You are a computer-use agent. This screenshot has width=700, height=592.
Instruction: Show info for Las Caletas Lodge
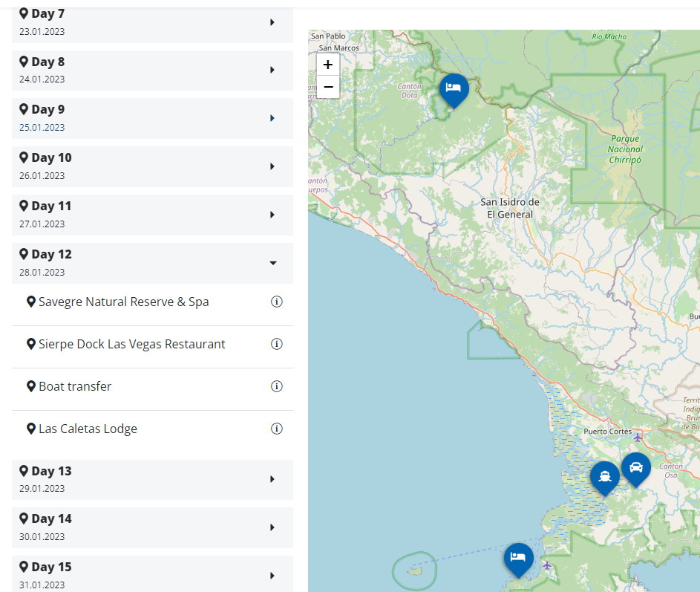click(277, 429)
